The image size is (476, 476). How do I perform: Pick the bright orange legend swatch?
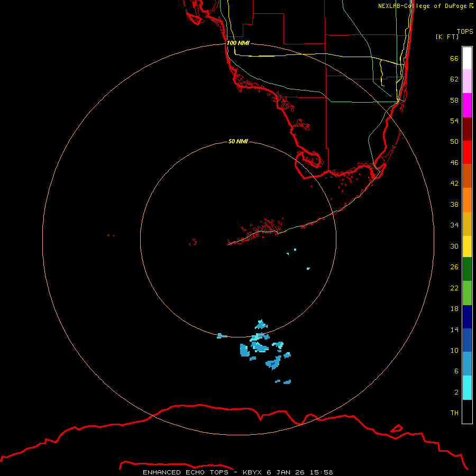click(x=467, y=200)
